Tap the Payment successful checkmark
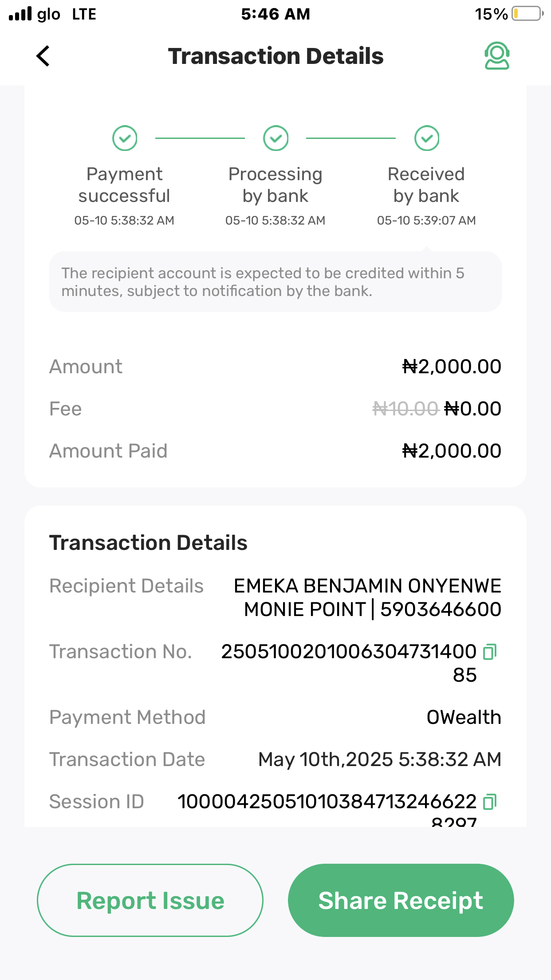The width and height of the screenshot is (551, 980). pos(125,138)
